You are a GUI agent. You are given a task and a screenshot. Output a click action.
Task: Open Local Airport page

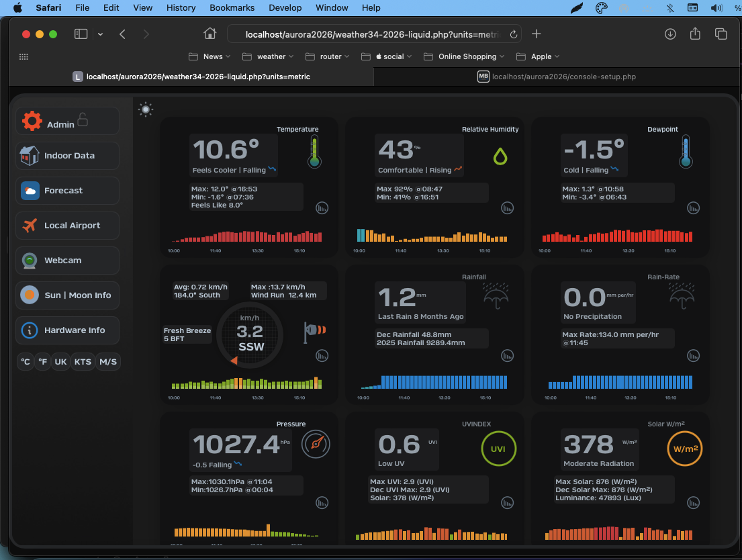coord(67,226)
